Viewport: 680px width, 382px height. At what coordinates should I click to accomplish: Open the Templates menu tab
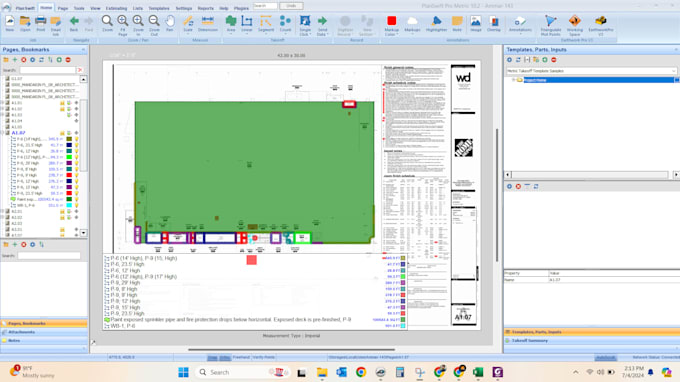tap(159, 8)
